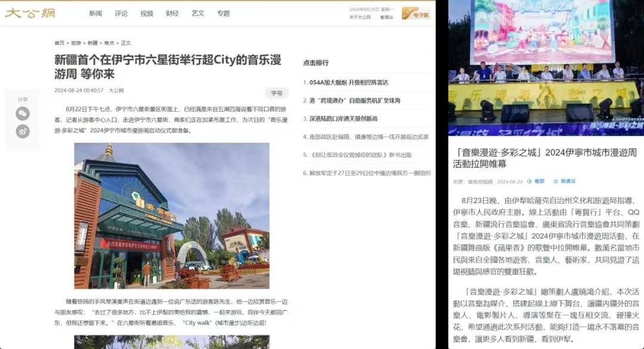
Task: Click the 大公網 site logo
Action: tap(30, 13)
